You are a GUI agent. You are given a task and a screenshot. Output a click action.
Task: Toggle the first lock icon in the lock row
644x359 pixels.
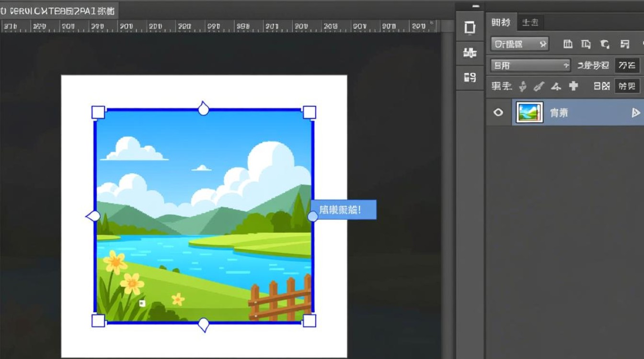[x=523, y=87]
